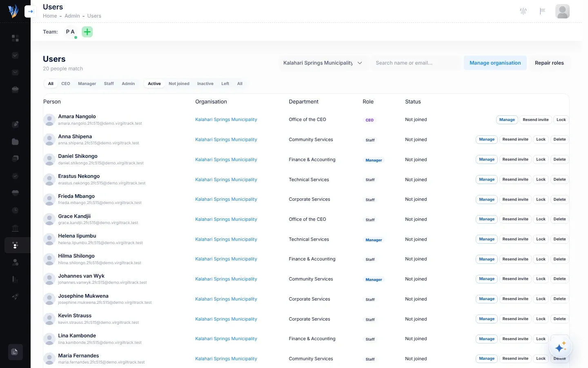Open the notifications bell icon
Screen dimensions: 588x368
coord(523,11)
